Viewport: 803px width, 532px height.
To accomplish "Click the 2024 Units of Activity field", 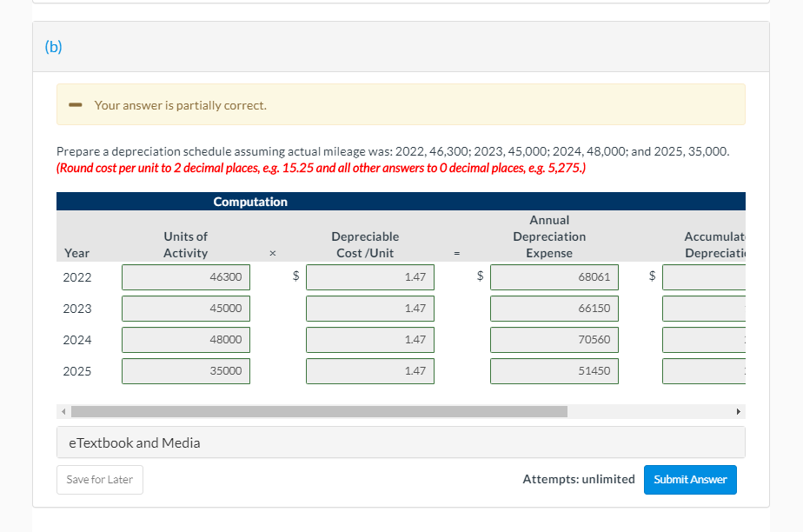I will pos(186,340).
